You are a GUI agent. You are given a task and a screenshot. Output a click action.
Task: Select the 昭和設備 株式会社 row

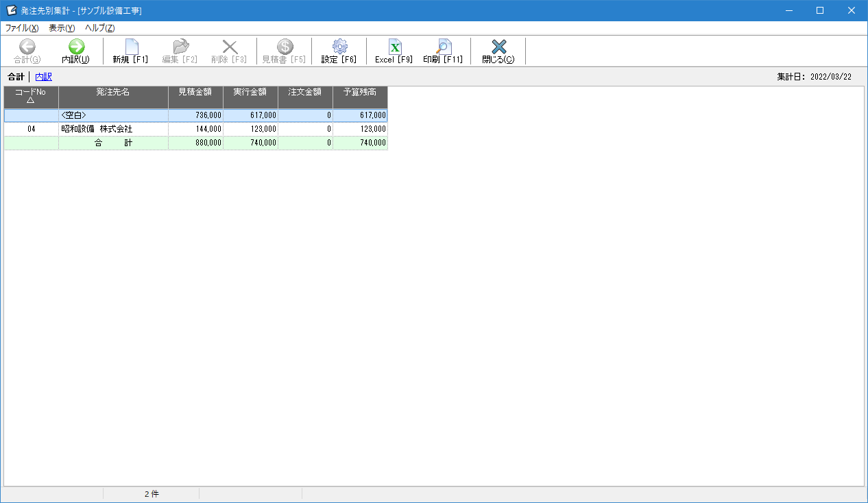tap(196, 129)
